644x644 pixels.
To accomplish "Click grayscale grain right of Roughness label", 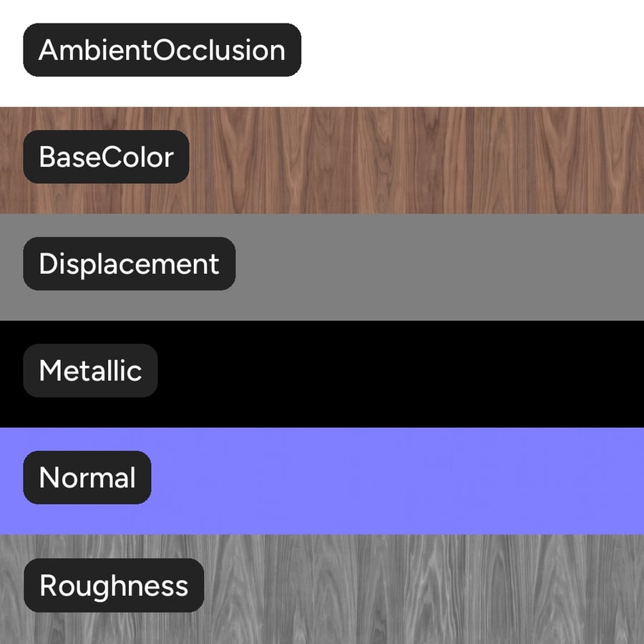I will click(x=424, y=589).
